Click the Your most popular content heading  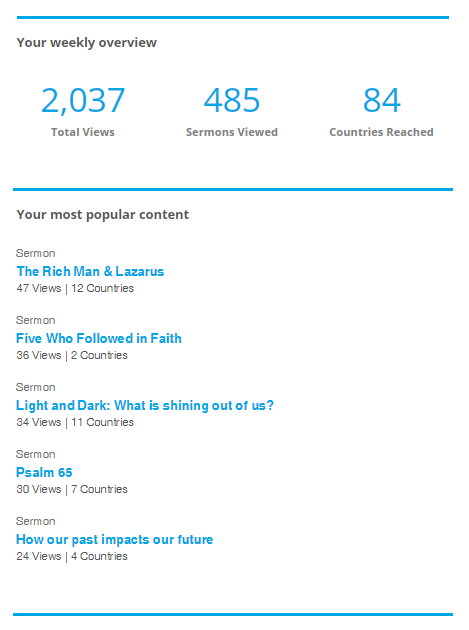[102, 215]
